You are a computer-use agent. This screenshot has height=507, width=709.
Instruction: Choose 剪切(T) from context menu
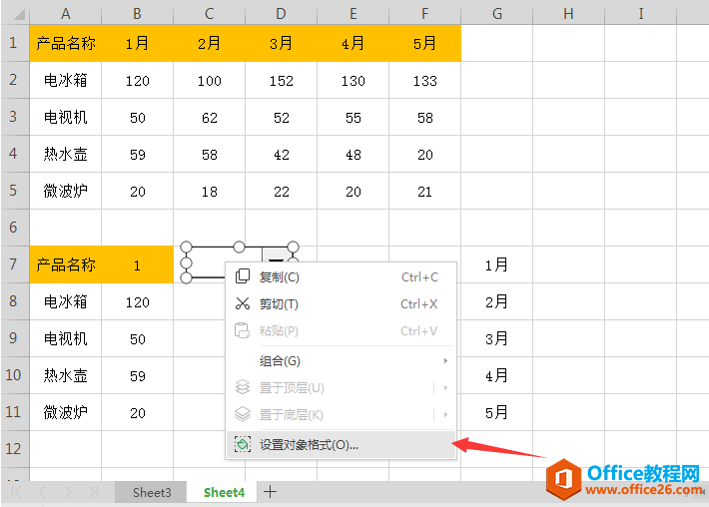pos(279,304)
